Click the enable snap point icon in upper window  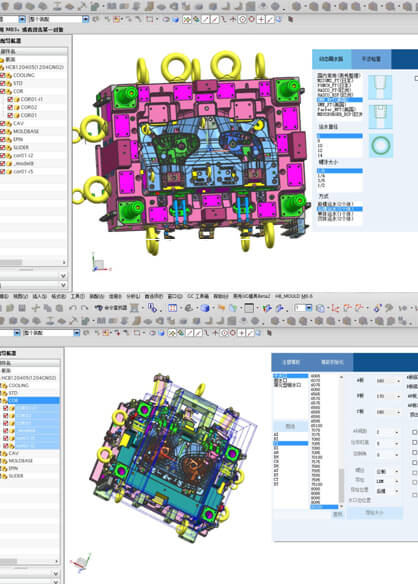pos(187,19)
